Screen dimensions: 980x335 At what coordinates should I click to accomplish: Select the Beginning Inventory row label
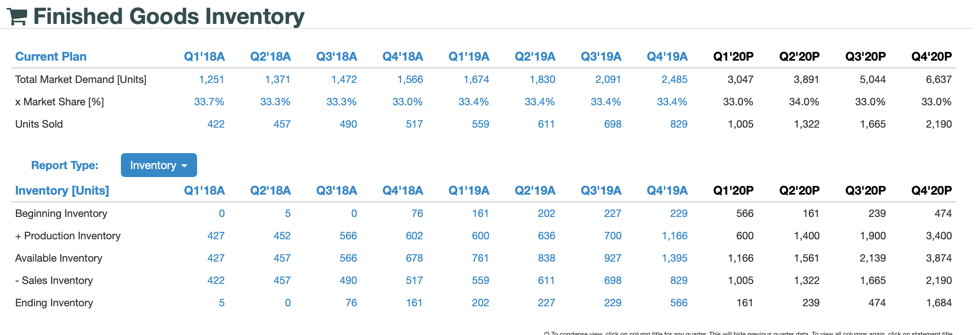pos(60,213)
